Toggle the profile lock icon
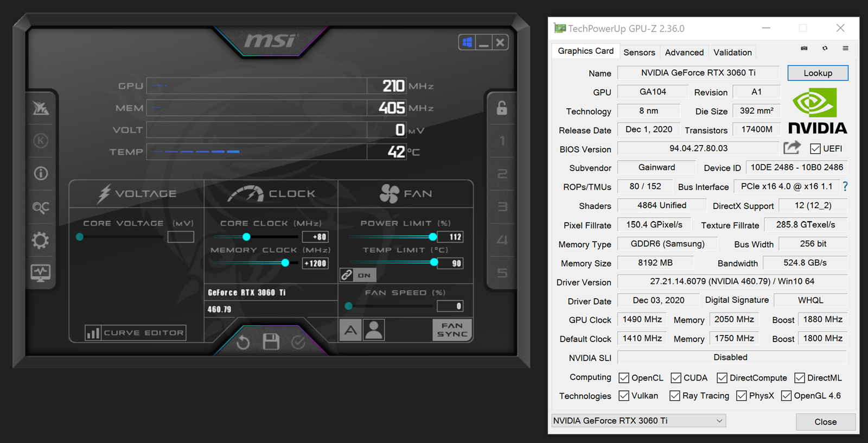Viewport: 868px width, 443px height. tap(502, 107)
